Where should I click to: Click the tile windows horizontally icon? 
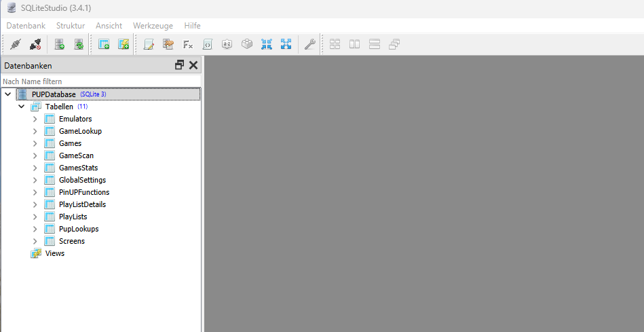(354, 44)
